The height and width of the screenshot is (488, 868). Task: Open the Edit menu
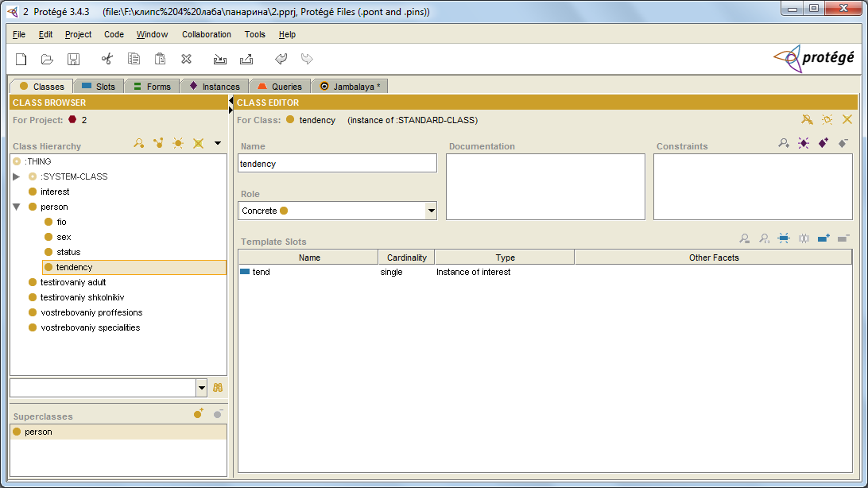[x=45, y=34]
